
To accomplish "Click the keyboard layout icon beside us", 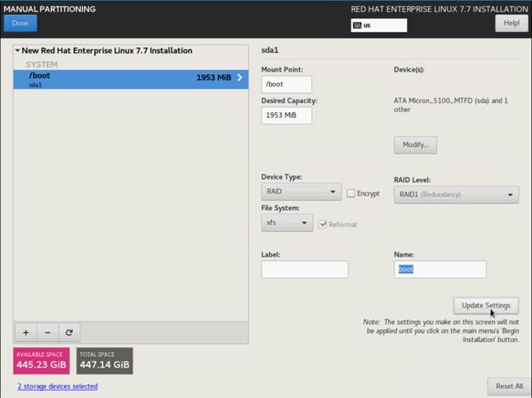I will tap(357, 25).
